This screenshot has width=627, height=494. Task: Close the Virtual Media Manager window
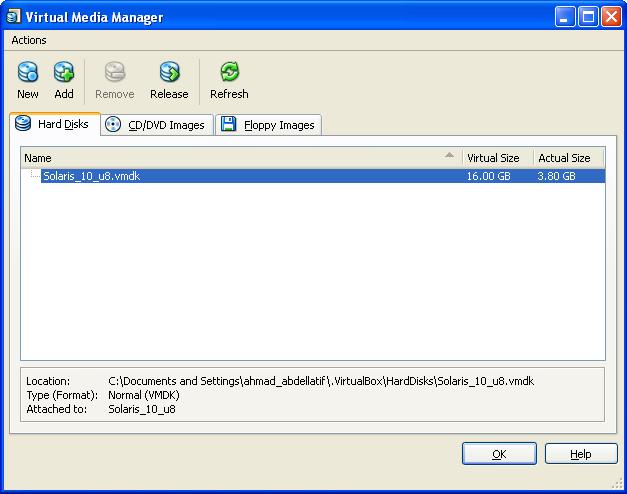[612, 17]
